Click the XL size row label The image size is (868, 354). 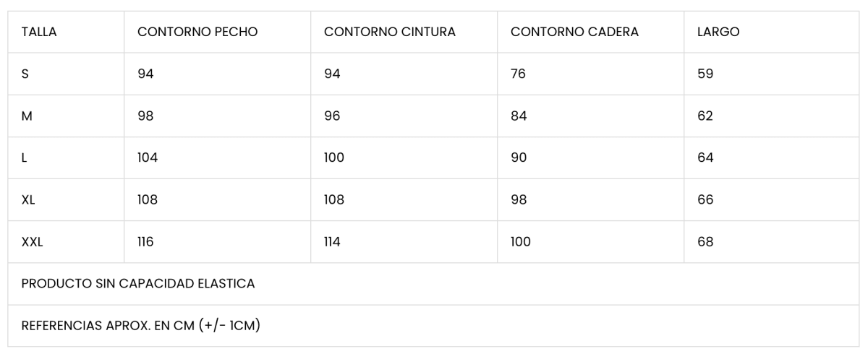(x=28, y=199)
